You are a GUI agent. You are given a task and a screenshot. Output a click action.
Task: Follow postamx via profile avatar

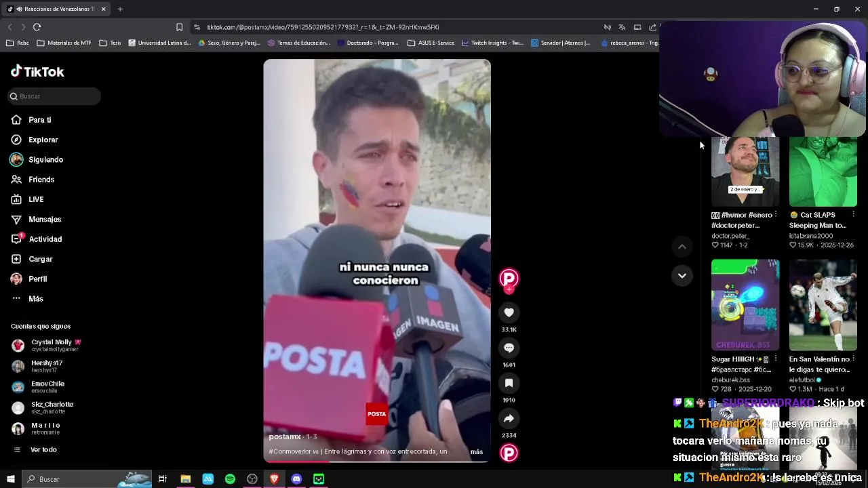pyautogui.click(x=509, y=279)
